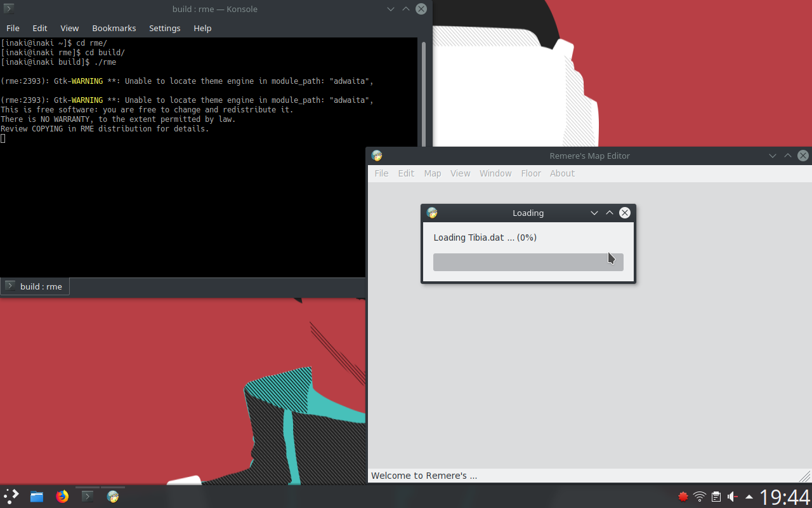Open the File menu in Konsole
Screen dimensions: 812x508
point(13,28)
